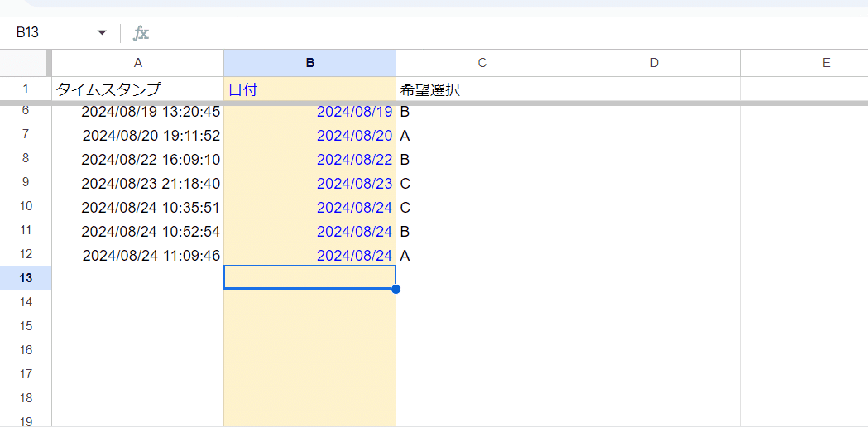
Task: Click the 希望選択 header cell
Action: 482,89
